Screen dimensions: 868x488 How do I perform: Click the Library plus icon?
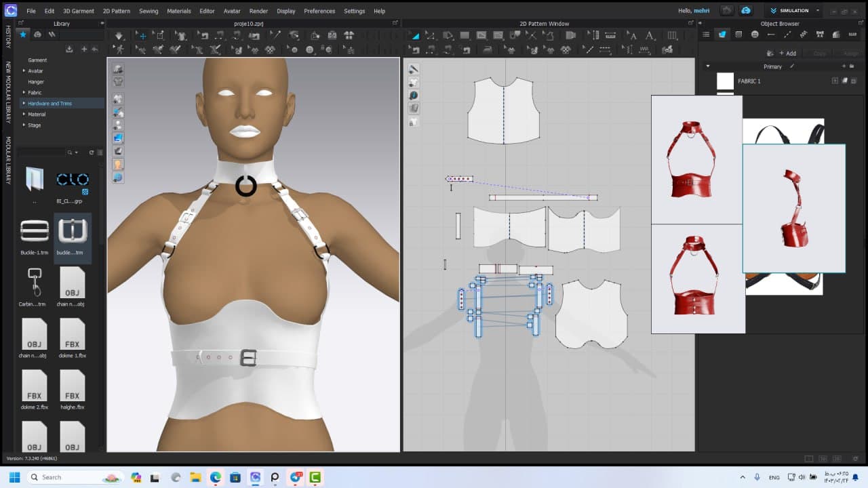tap(84, 49)
